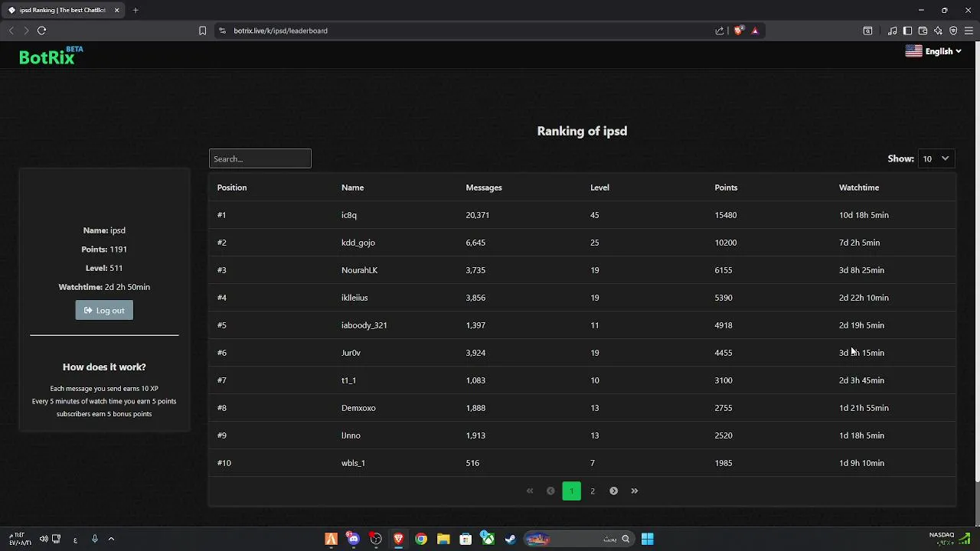
Task: Click the name ic8q in row #1
Action: 349,215
